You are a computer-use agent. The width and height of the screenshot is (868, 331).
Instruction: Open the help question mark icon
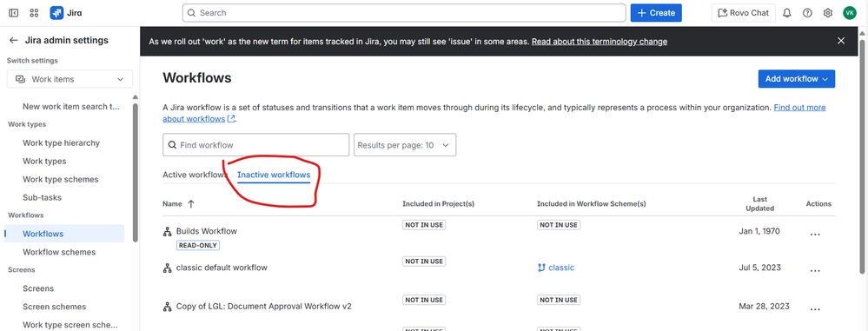pyautogui.click(x=808, y=13)
